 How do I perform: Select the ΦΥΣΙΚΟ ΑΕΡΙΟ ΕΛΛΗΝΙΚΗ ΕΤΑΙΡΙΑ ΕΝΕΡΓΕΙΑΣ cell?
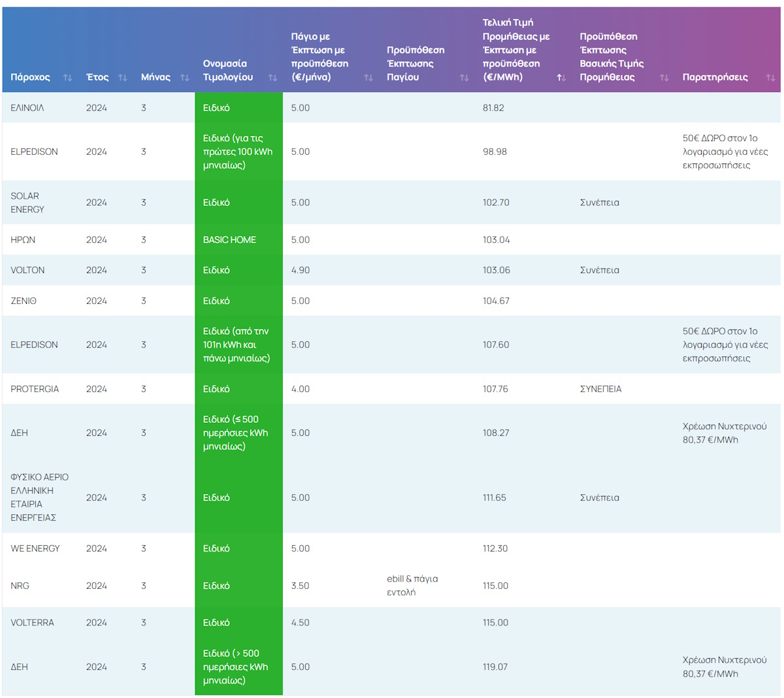pos(39,497)
